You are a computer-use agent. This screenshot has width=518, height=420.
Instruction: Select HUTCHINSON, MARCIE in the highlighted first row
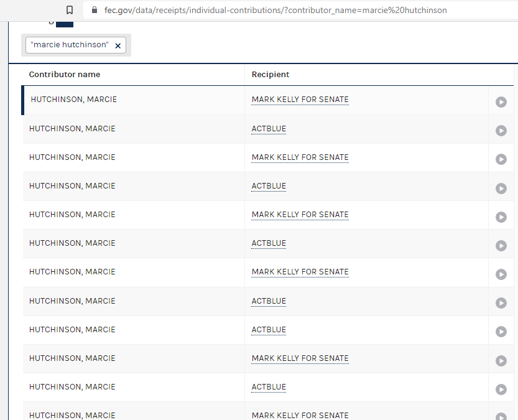(x=73, y=100)
